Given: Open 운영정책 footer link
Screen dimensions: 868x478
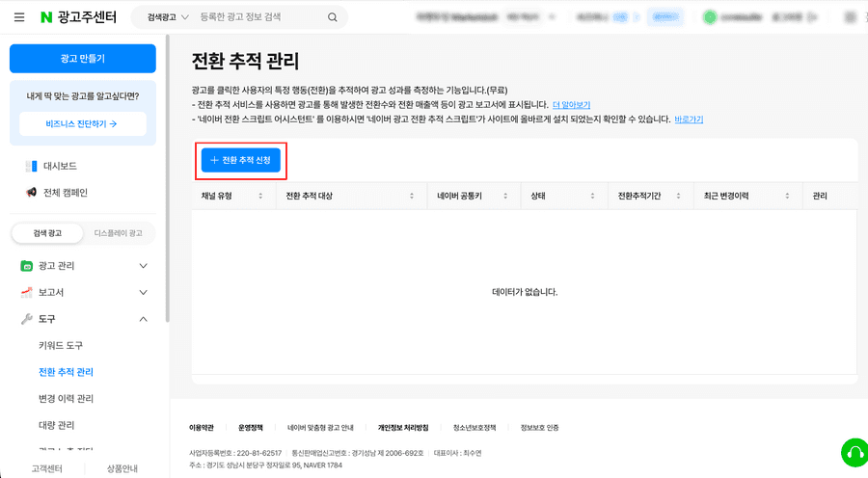Looking at the screenshot, I should (250, 428).
